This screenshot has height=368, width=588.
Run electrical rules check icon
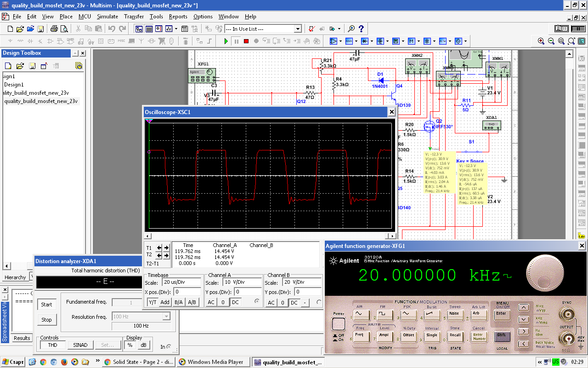(311, 29)
